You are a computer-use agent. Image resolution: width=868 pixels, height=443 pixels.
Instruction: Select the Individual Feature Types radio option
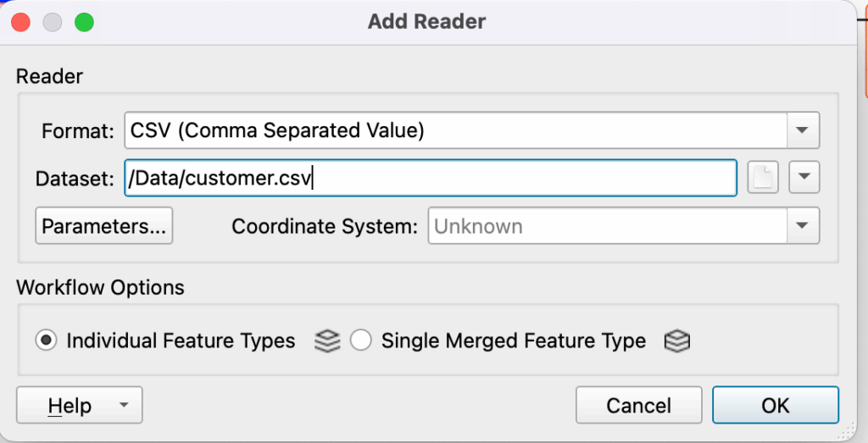[x=47, y=341]
